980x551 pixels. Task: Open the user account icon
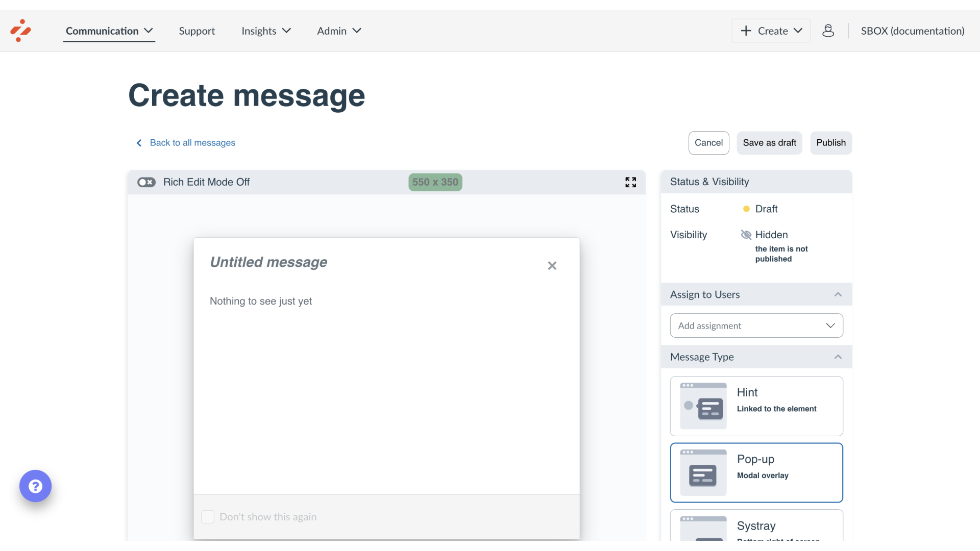(828, 31)
